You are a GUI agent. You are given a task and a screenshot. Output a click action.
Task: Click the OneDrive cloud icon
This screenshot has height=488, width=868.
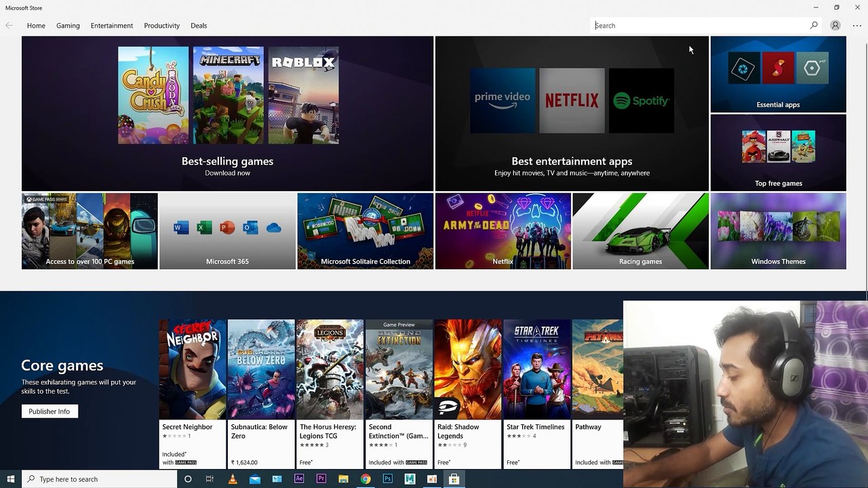[274, 228]
